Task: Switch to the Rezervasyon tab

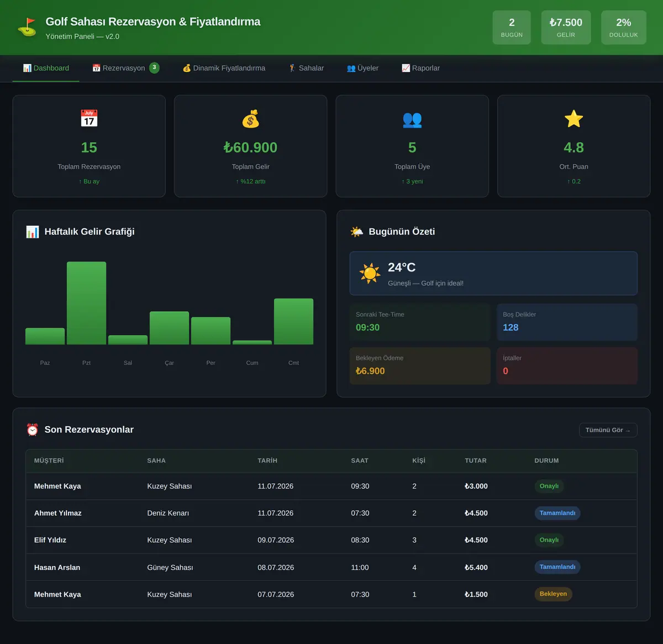Action: click(125, 68)
